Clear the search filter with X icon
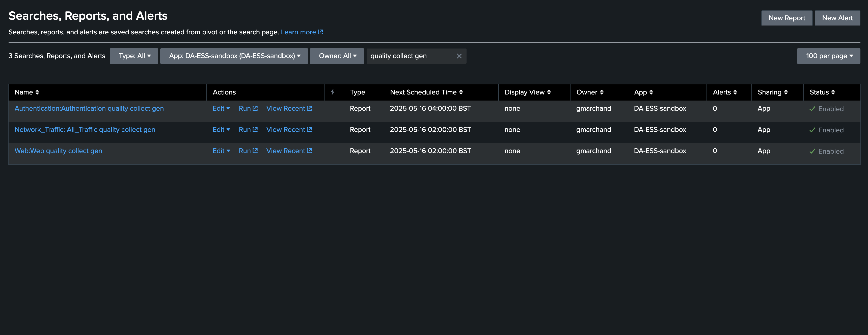The height and width of the screenshot is (335, 868). point(459,56)
